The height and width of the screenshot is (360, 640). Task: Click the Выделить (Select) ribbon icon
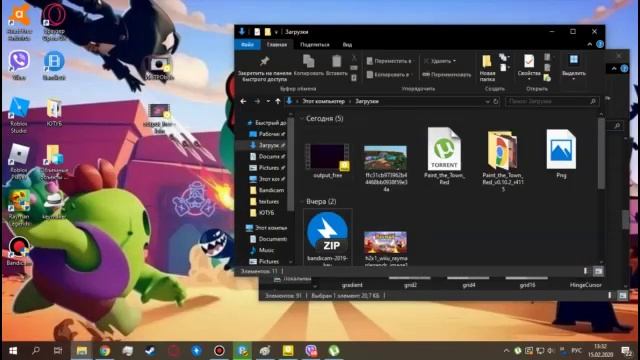pyautogui.click(x=573, y=60)
